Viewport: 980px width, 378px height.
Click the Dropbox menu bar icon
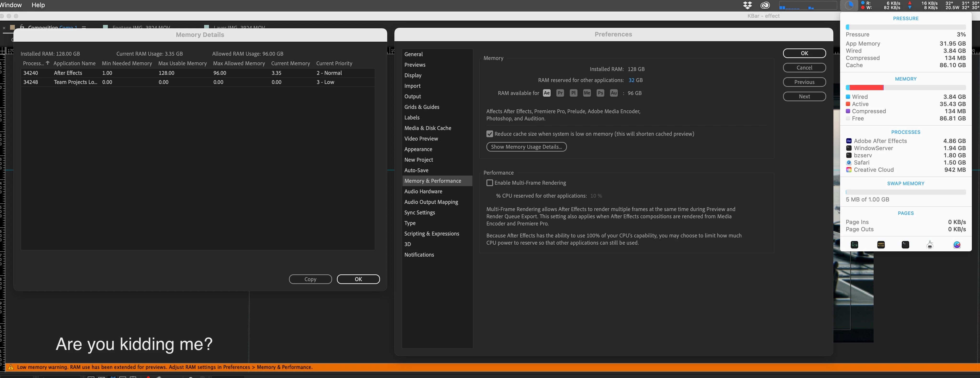point(747,5)
